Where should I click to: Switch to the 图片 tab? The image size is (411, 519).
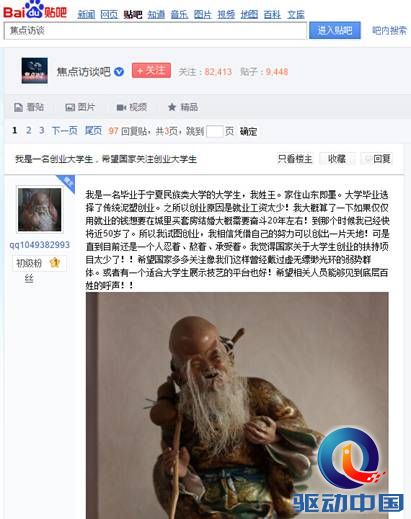(80, 107)
